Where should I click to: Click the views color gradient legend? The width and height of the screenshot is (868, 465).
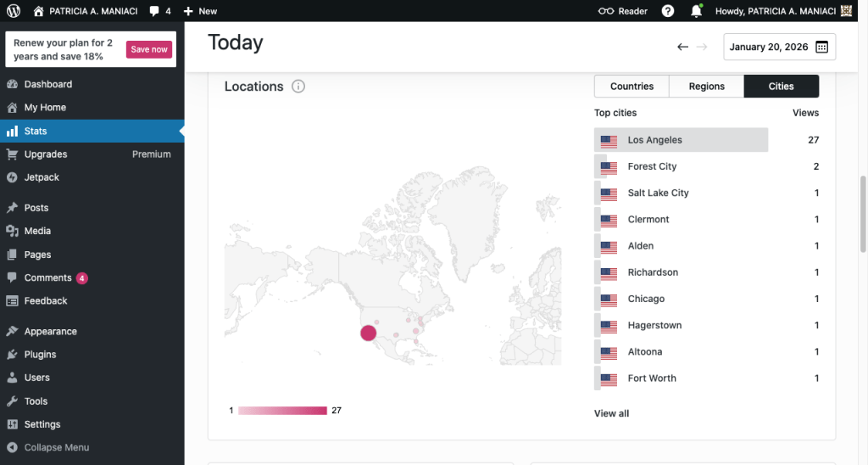point(282,411)
